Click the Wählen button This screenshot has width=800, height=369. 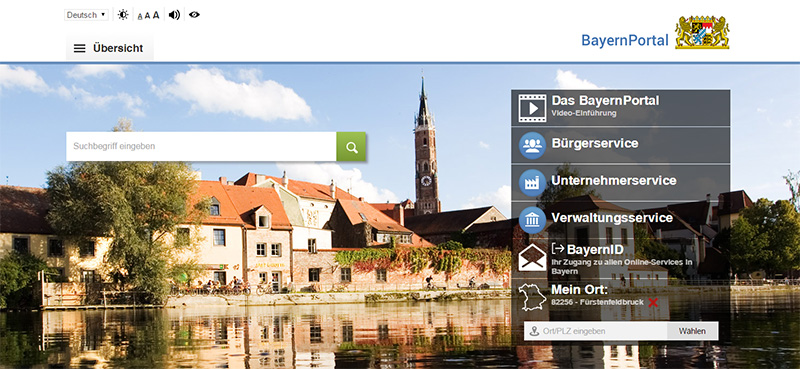tap(692, 331)
